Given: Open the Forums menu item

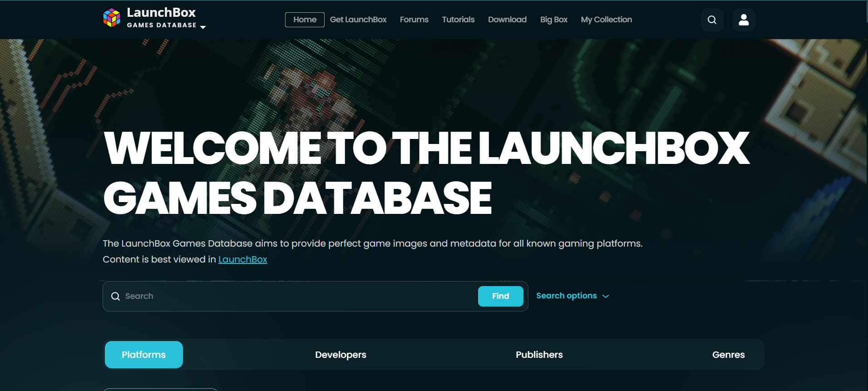Looking at the screenshot, I should pos(414,20).
